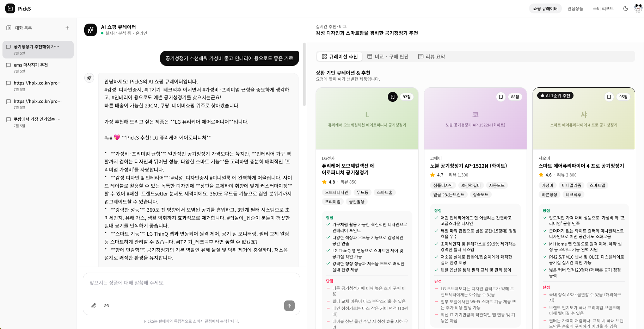Switch to 비교 · 구매 판단 tab
Screen dimensions: 644x329
click(x=388, y=56)
